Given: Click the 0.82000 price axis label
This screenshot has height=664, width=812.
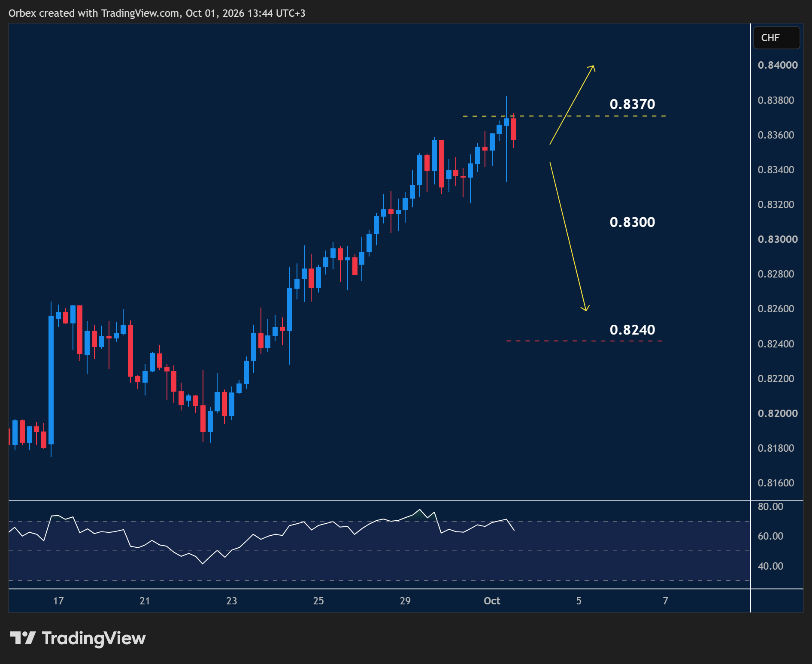Looking at the screenshot, I should click(x=778, y=413).
